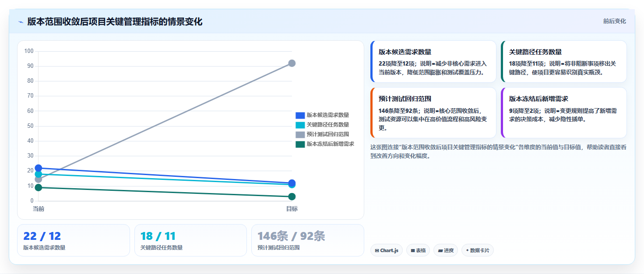Image resolution: width=644 pixels, height=274 pixels.
Task: Click cyan data point at 当前 value 18
Action: pyautogui.click(x=39, y=174)
